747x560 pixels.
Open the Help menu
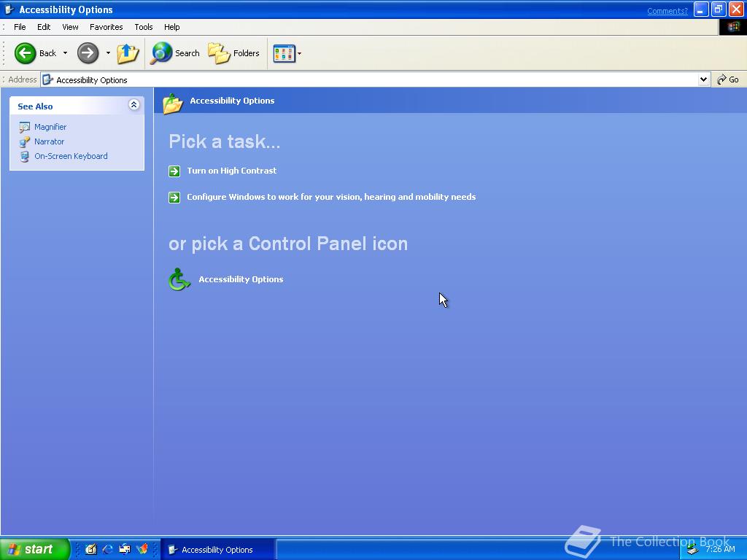pyautogui.click(x=172, y=27)
